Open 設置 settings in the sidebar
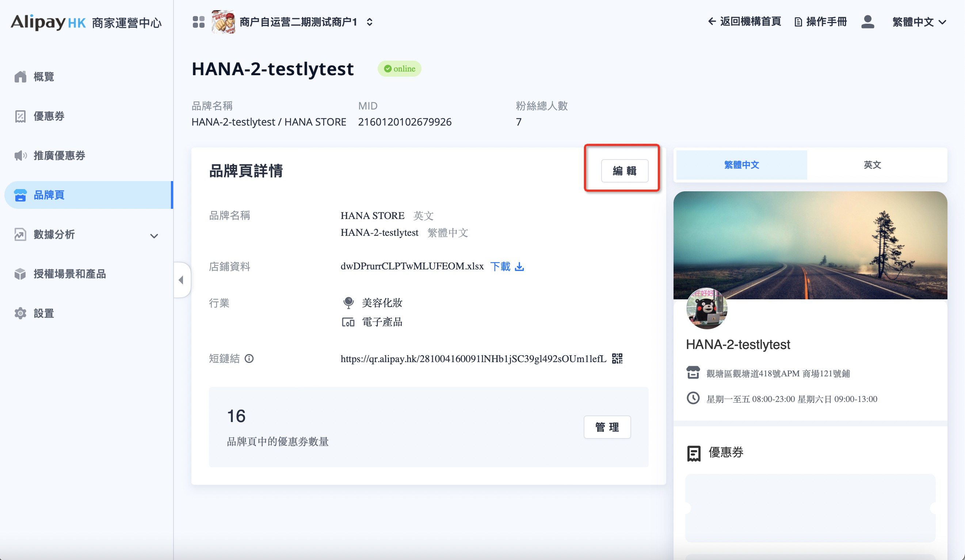 (44, 313)
